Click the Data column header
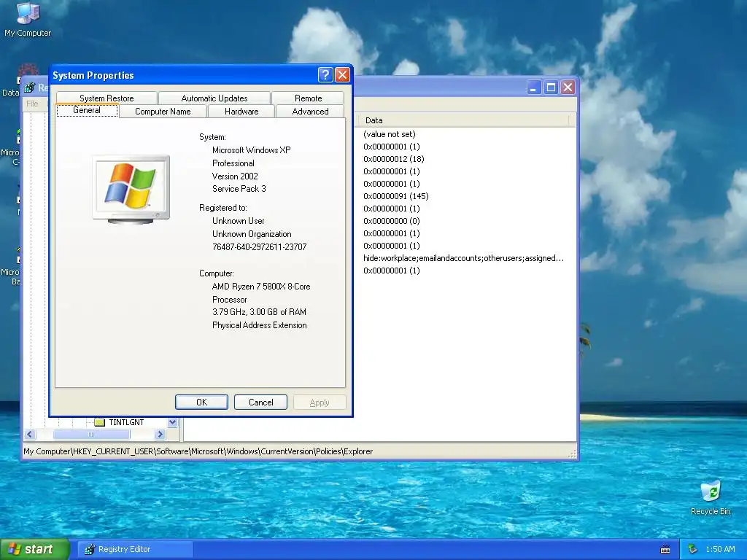Viewport: 747px width, 560px height. 465,120
